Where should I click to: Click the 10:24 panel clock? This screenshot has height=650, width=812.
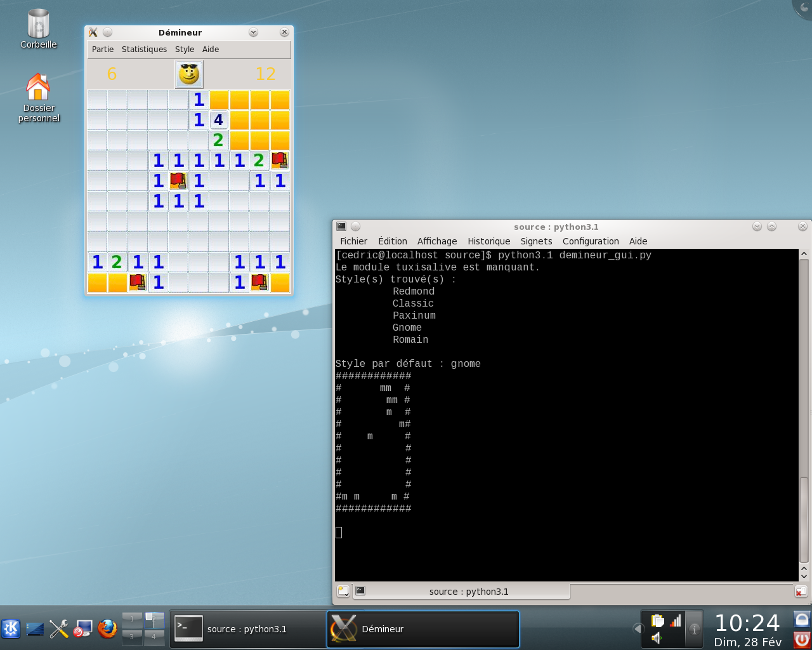(747, 623)
